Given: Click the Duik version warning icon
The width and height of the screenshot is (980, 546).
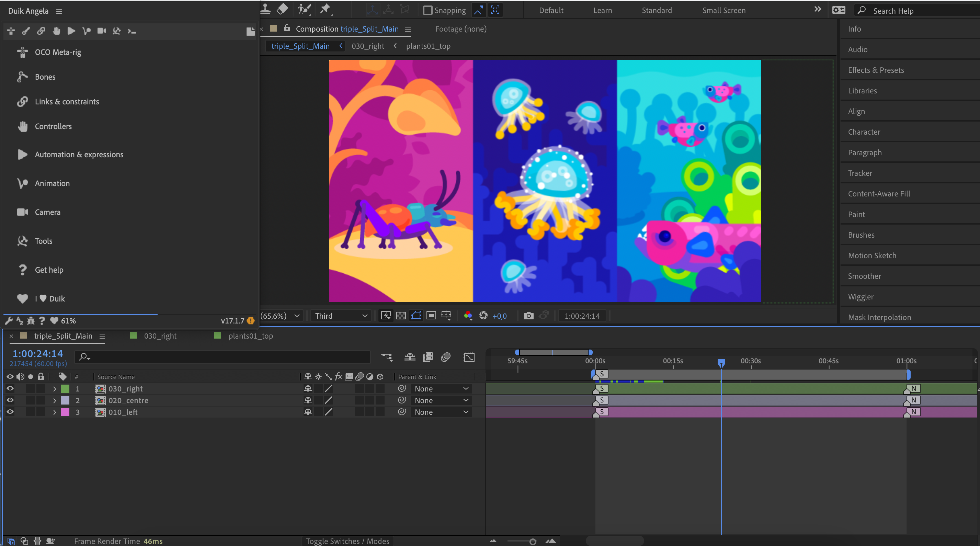Looking at the screenshot, I should [x=250, y=321].
